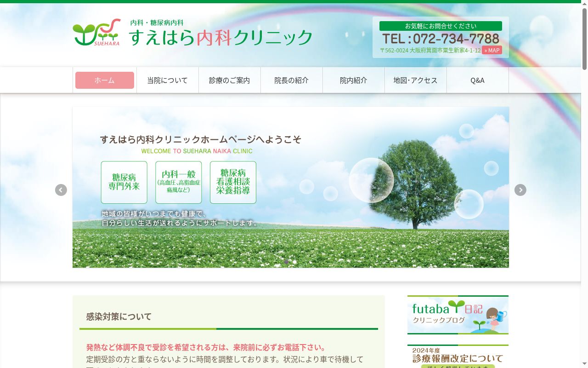The width and height of the screenshot is (588, 368).
Task: Show previous slide with left arrow
Action: (x=61, y=190)
